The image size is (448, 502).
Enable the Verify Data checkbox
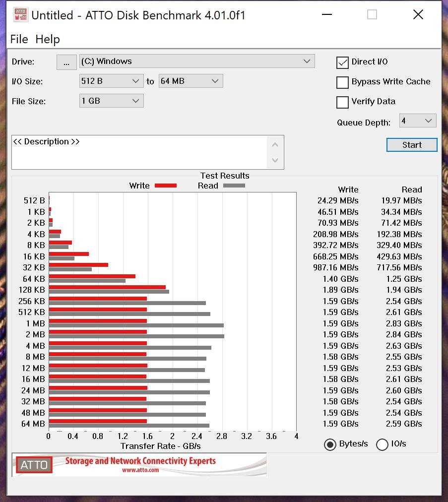342,102
